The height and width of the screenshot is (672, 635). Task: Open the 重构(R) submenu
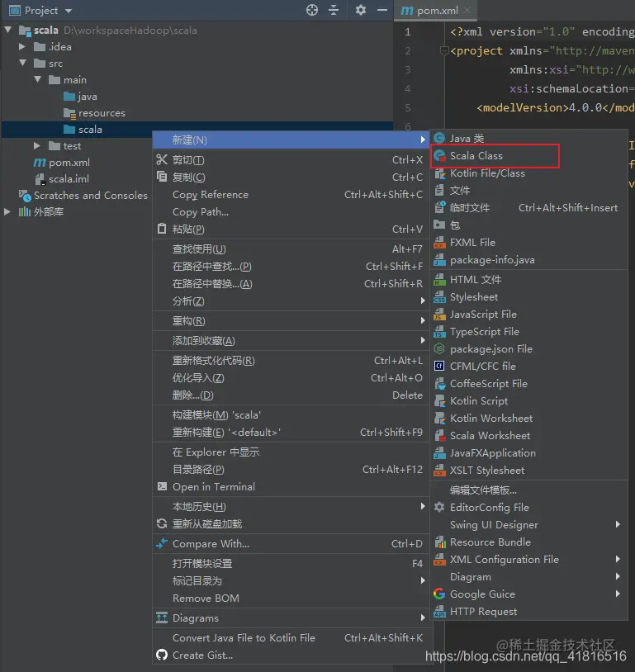[291, 320]
